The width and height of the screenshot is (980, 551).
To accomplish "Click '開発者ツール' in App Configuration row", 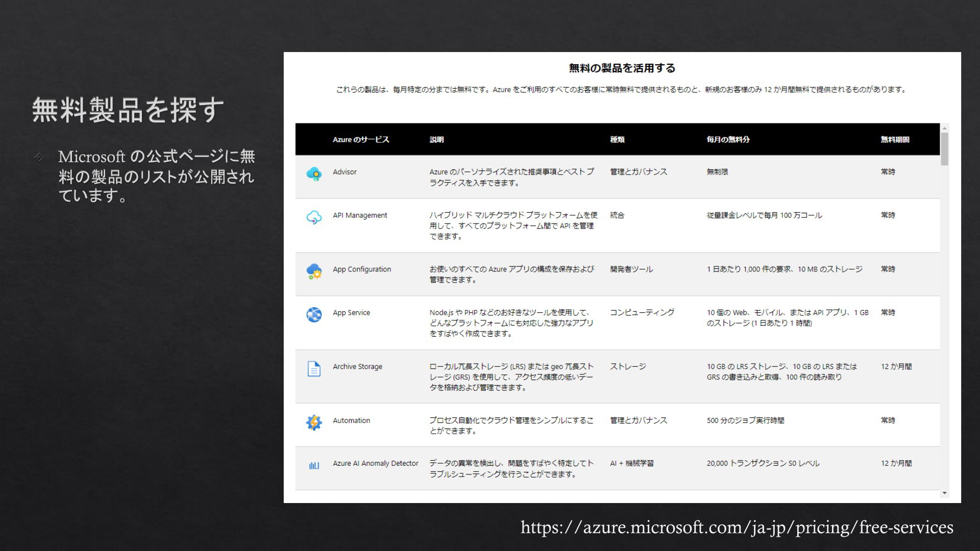I will click(x=631, y=269).
